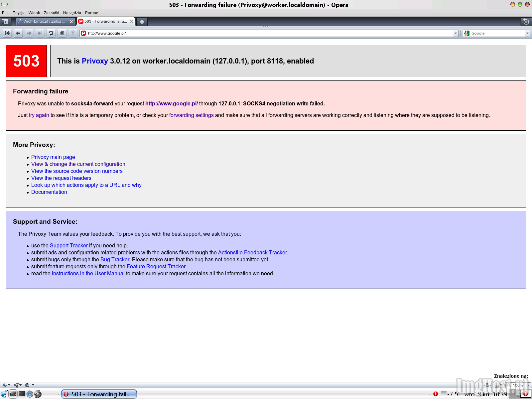Expand the images display mode dropdown arrow
This screenshot has height=399, width=532.
click(x=501, y=385)
